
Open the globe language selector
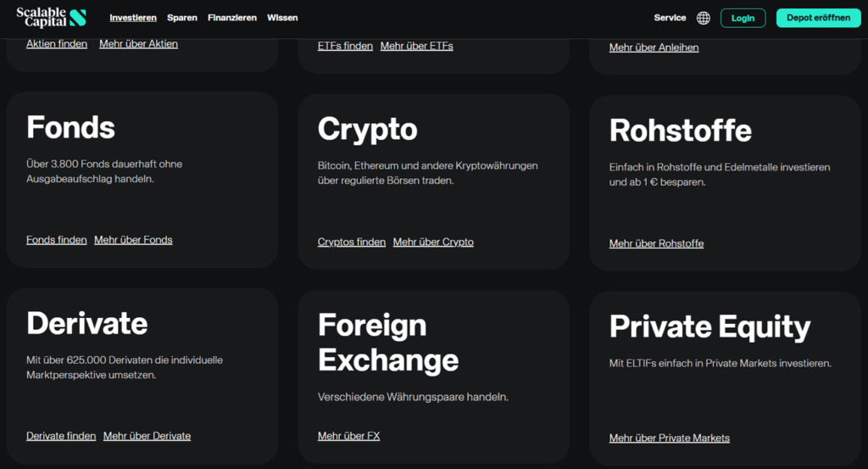(x=704, y=18)
